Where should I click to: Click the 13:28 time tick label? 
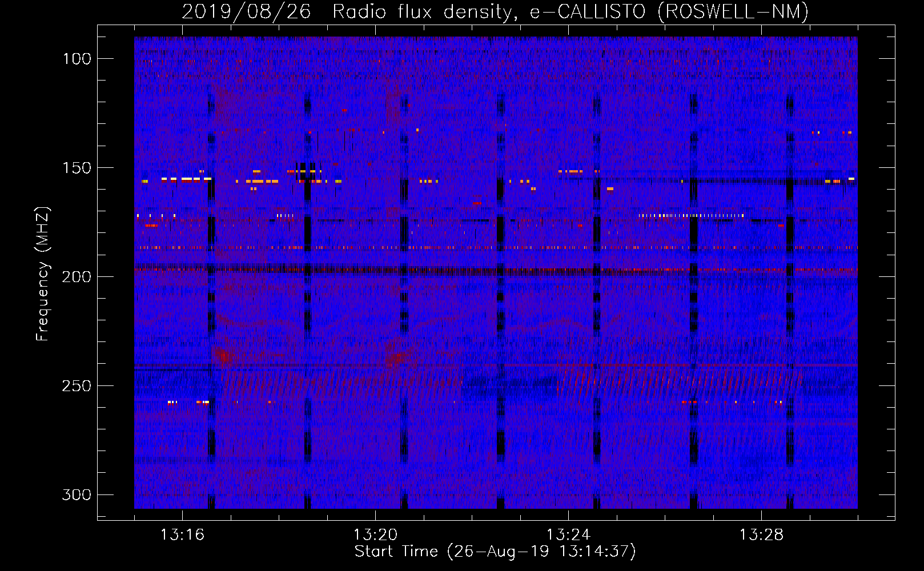[762, 535]
